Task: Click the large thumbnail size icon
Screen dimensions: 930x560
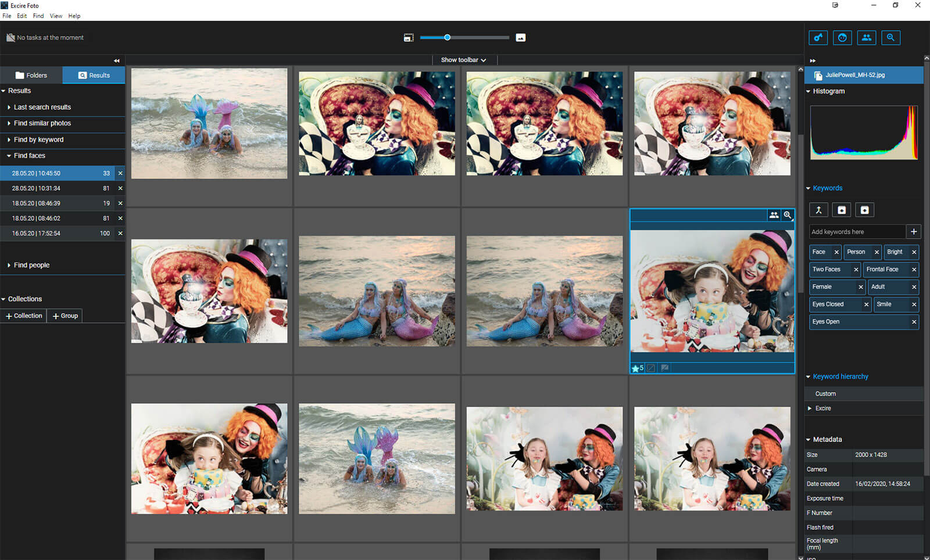Action: pos(521,38)
